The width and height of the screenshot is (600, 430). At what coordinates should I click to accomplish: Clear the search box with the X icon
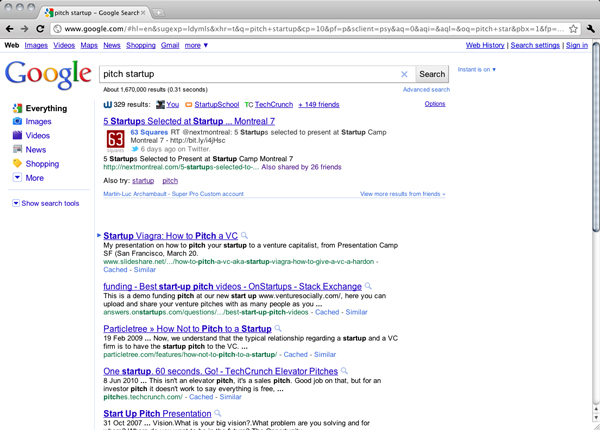(x=404, y=74)
